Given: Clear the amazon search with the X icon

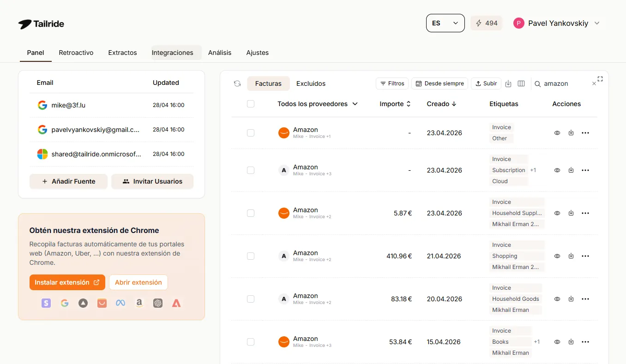Looking at the screenshot, I should [x=594, y=84].
